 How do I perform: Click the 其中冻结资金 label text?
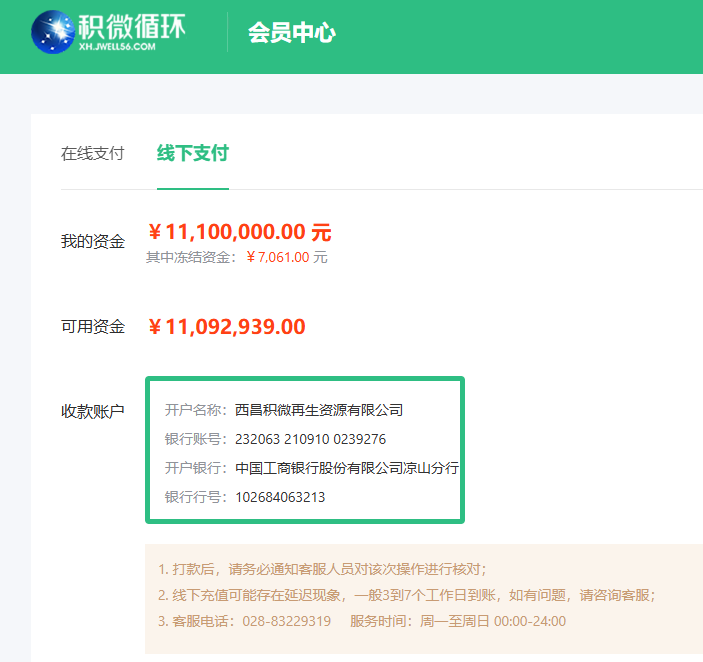click(x=191, y=258)
